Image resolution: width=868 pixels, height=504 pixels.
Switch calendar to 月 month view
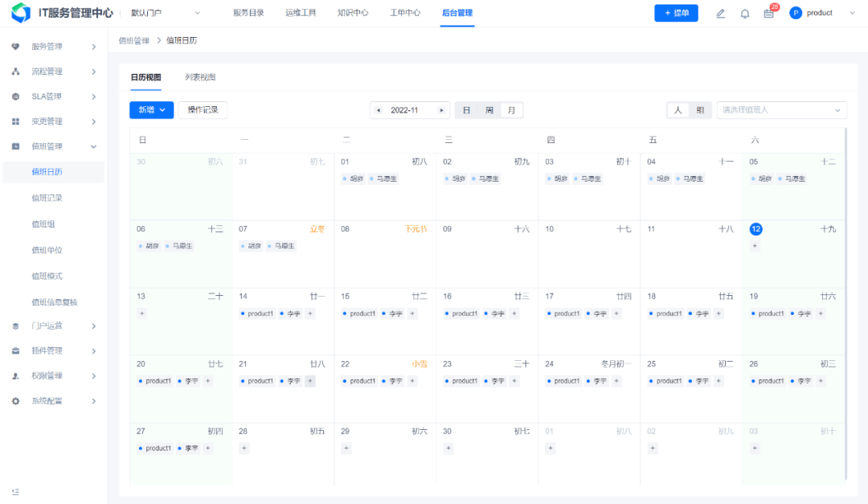tap(511, 110)
